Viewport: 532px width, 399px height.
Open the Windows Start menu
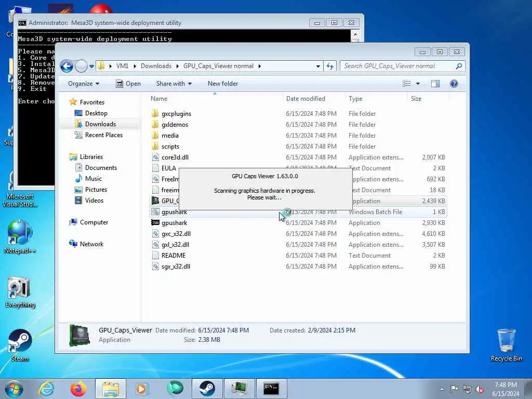[14, 389]
